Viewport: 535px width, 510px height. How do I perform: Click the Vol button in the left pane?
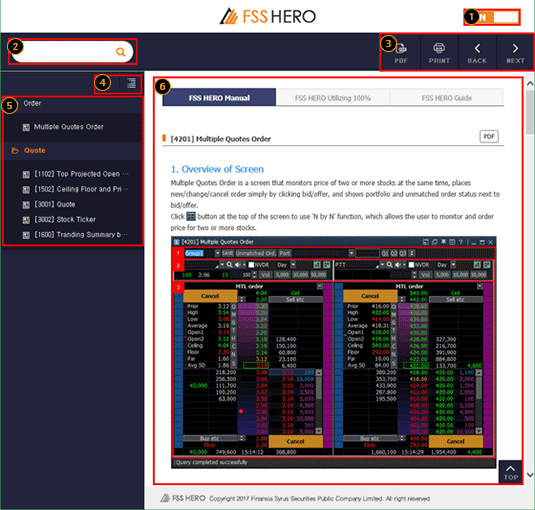pyautogui.click(x=265, y=275)
